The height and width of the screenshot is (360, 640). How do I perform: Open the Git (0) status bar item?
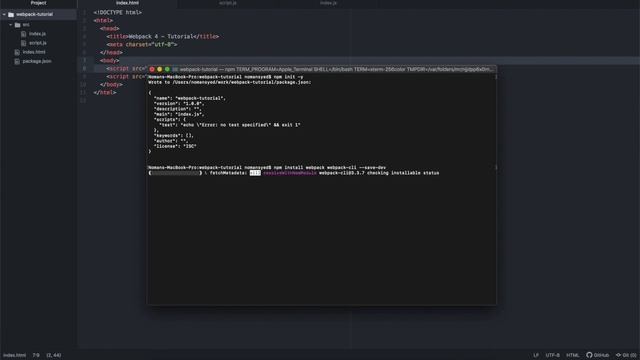(x=626, y=355)
